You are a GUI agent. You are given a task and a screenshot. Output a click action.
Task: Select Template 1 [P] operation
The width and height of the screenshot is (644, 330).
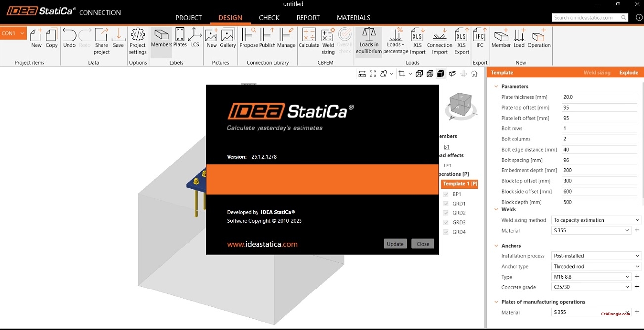(460, 184)
